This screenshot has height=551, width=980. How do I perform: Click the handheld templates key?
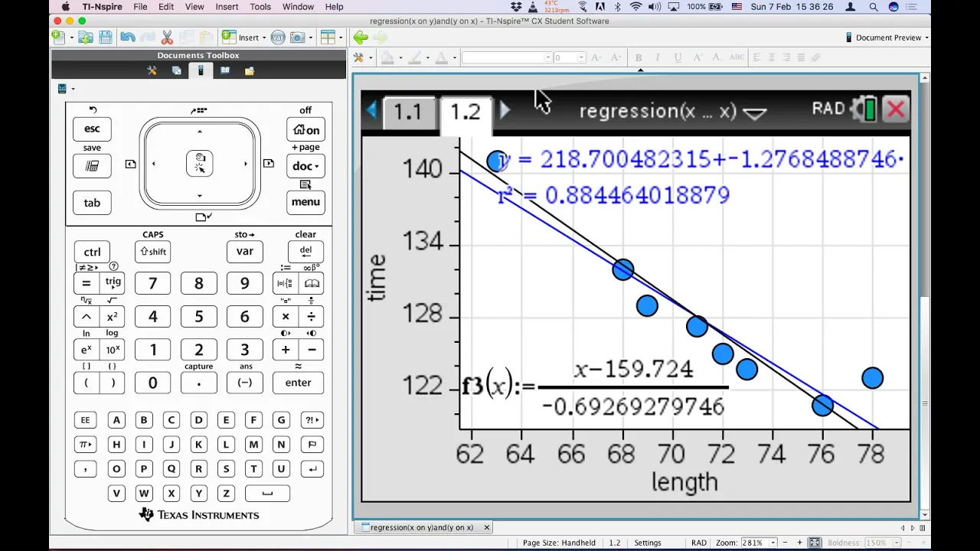286,283
